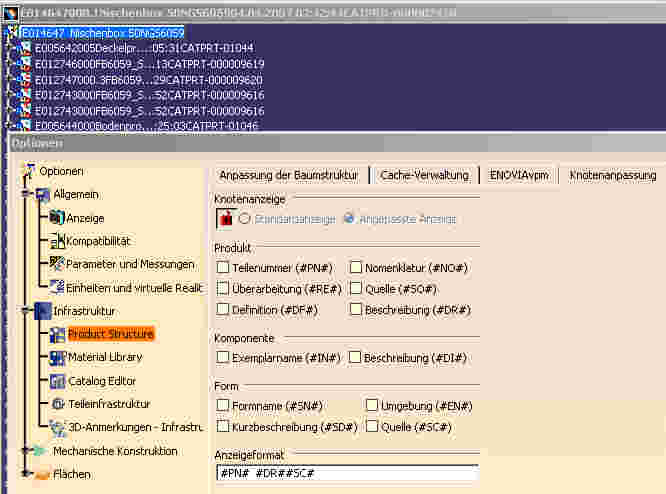This screenshot has width=666, height=494.
Task: Click the Kompatibilität icon
Action: click(57, 241)
